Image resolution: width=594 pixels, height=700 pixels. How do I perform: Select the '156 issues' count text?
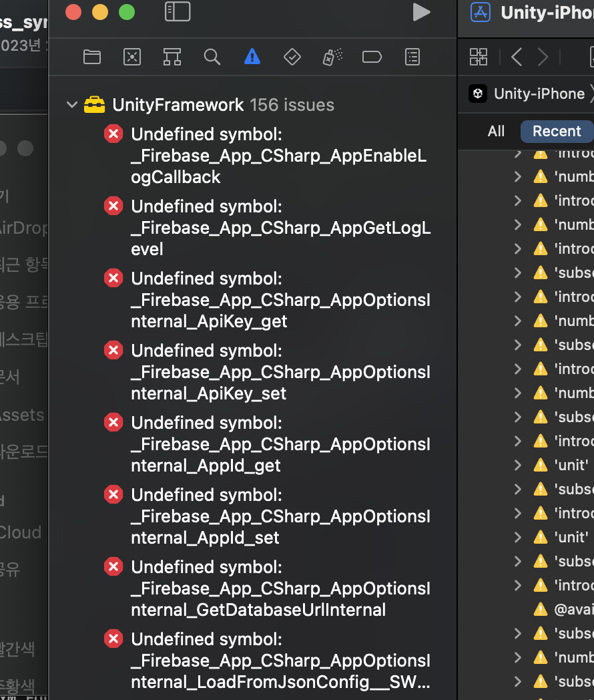(292, 105)
